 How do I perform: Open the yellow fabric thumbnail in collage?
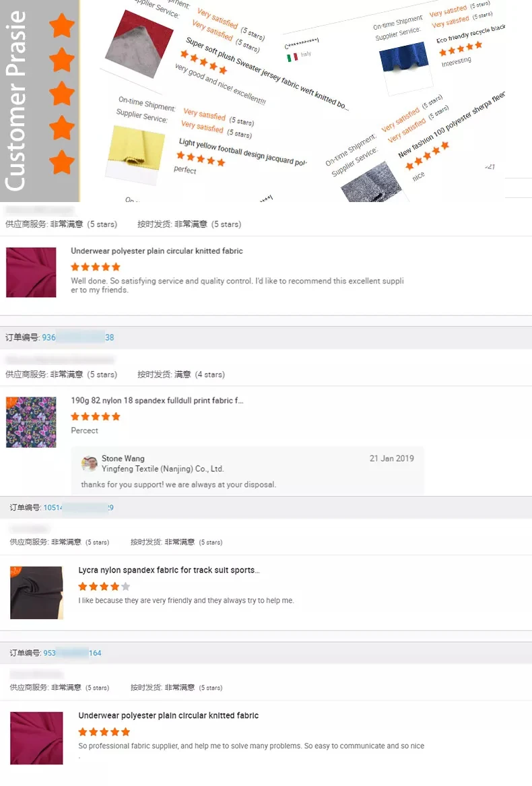pyautogui.click(x=136, y=148)
